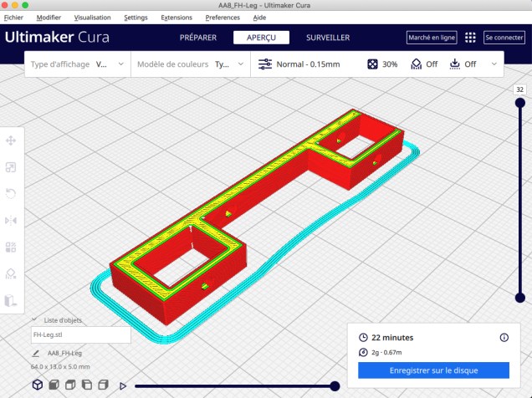The width and height of the screenshot is (532, 398).
Task: Open the Modèle de couleurs dropdown
Action: 191,64
